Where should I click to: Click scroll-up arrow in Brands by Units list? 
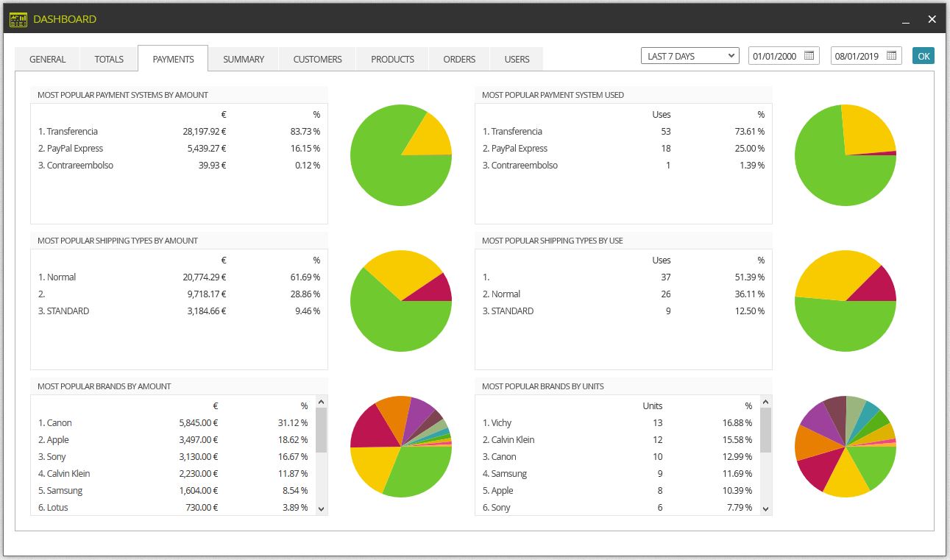click(765, 402)
